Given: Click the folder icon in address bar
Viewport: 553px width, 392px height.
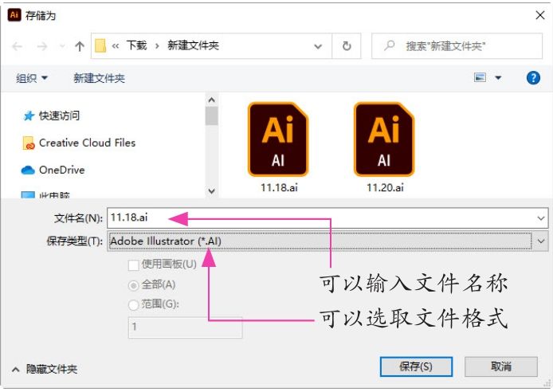Looking at the screenshot, I should click(x=100, y=46).
